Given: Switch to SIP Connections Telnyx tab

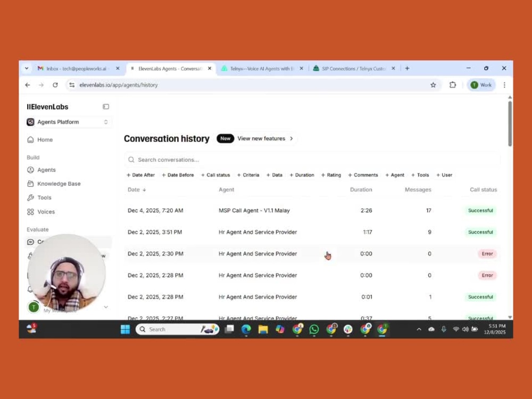Looking at the screenshot, I should point(354,69).
